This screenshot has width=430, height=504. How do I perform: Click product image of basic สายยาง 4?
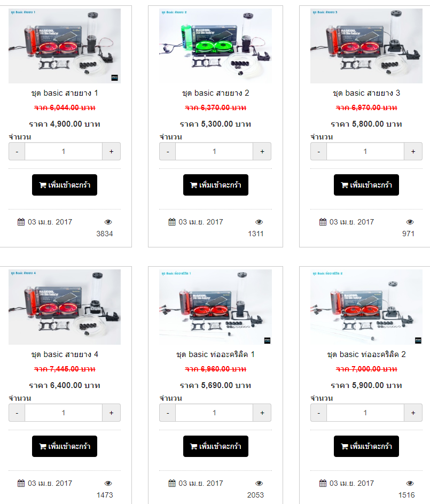point(65,307)
